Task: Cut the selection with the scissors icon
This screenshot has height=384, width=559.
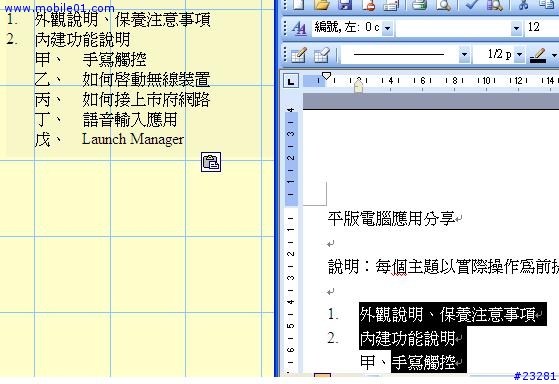Action: point(523,4)
